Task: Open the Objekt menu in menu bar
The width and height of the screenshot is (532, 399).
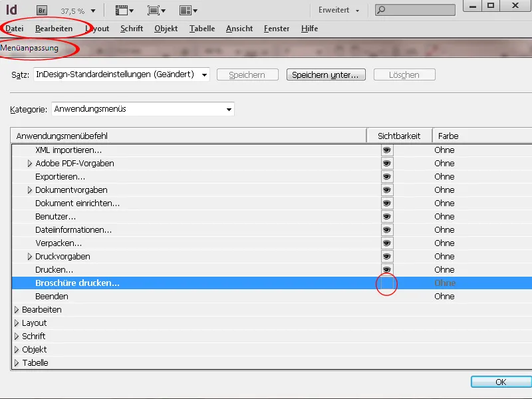Action: (x=166, y=29)
